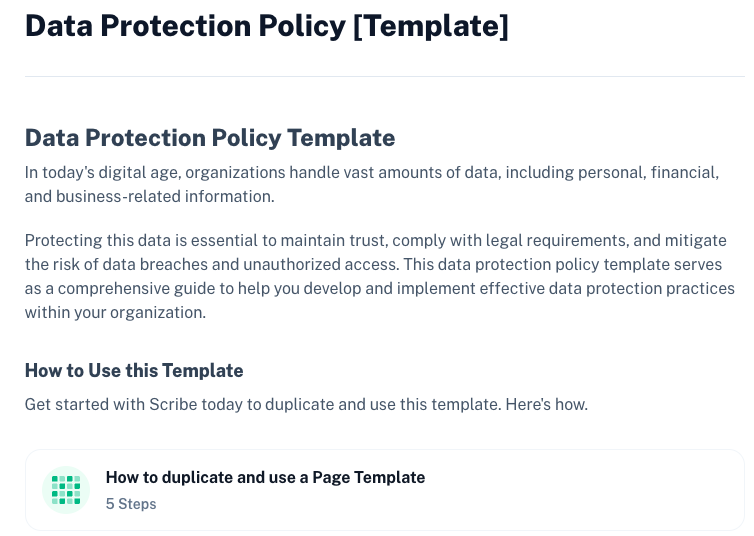754x536 pixels.
Task: Click the green Scribe grid icon
Action: click(66, 490)
